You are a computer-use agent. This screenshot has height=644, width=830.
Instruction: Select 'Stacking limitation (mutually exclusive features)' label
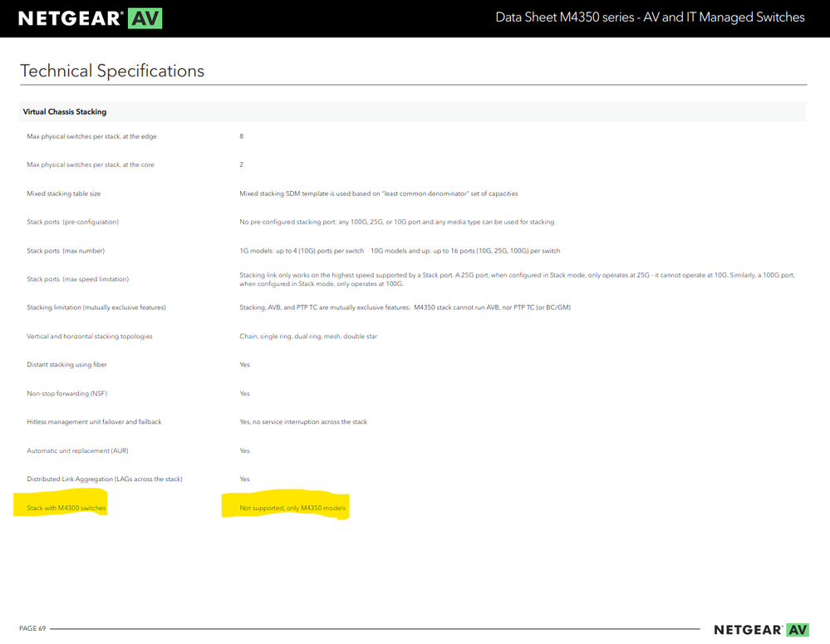(x=96, y=307)
